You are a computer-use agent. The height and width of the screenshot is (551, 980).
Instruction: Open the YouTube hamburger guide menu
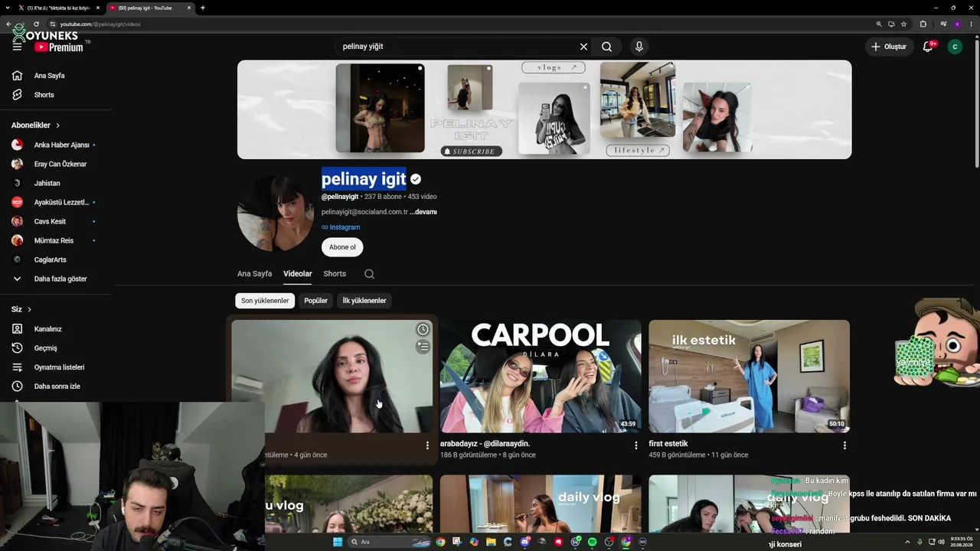click(17, 47)
